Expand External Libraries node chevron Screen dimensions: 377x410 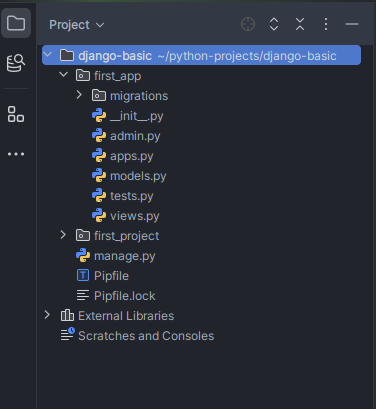pos(47,315)
